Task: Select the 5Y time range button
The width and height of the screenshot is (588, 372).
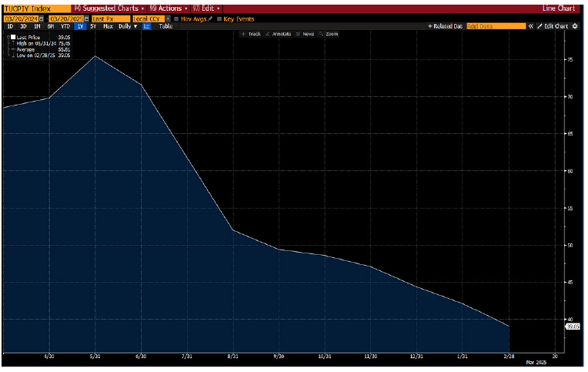Action: (x=93, y=26)
